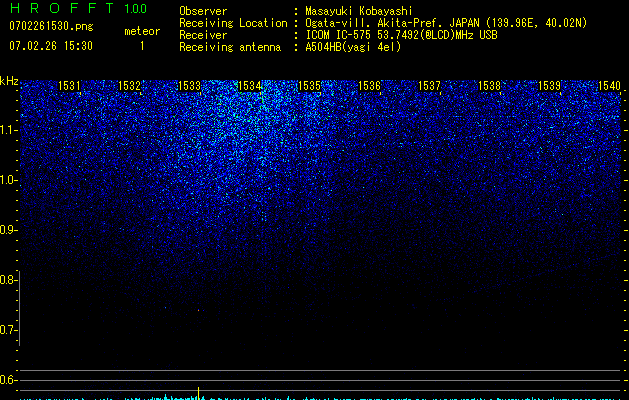This screenshot has height=400, width=629.
Task: Click the HROFFT 1.0.0 title text
Action: pos(78,8)
